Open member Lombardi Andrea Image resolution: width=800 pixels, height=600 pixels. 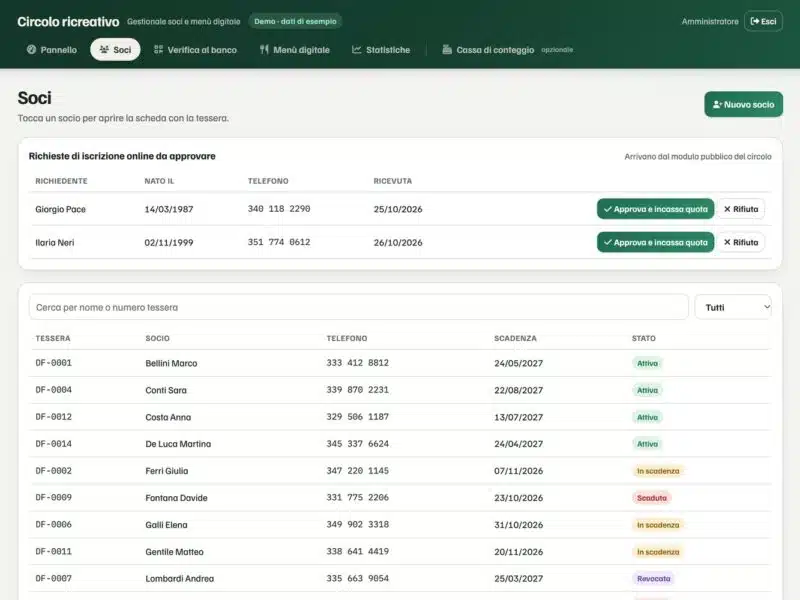pyautogui.click(x=400, y=579)
